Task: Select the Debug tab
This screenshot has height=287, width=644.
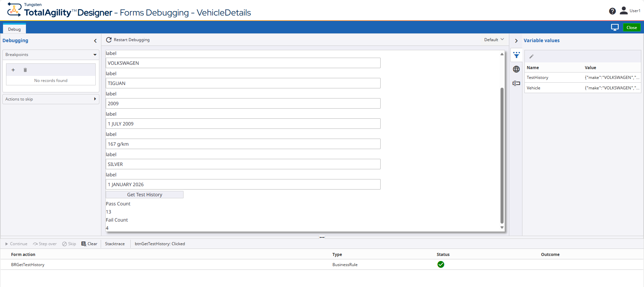Action: [x=14, y=29]
